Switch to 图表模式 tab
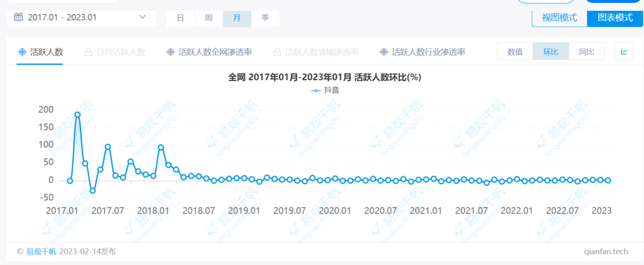This screenshot has width=644, height=265. click(615, 18)
